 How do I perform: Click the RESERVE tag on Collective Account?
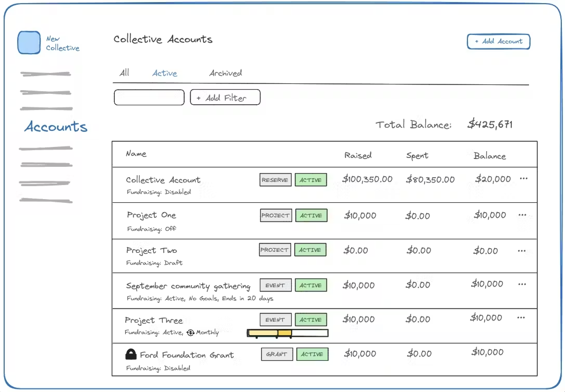click(x=275, y=180)
